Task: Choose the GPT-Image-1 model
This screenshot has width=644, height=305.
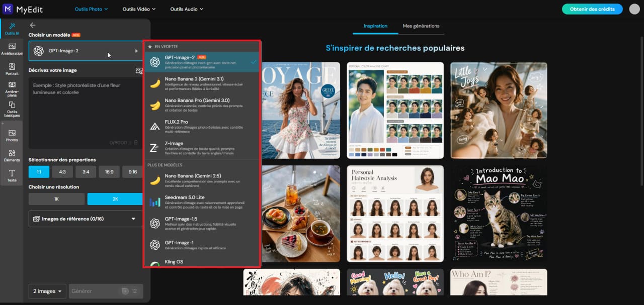Action: [203, 245]
